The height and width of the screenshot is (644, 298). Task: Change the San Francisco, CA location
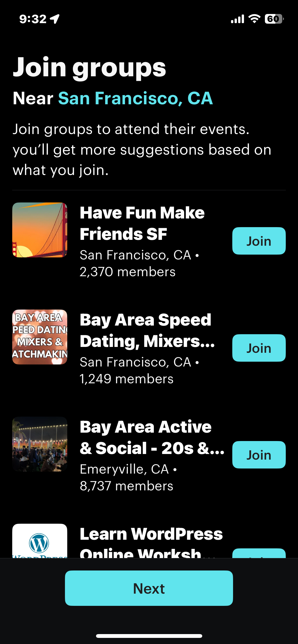(x=135, y=98)
